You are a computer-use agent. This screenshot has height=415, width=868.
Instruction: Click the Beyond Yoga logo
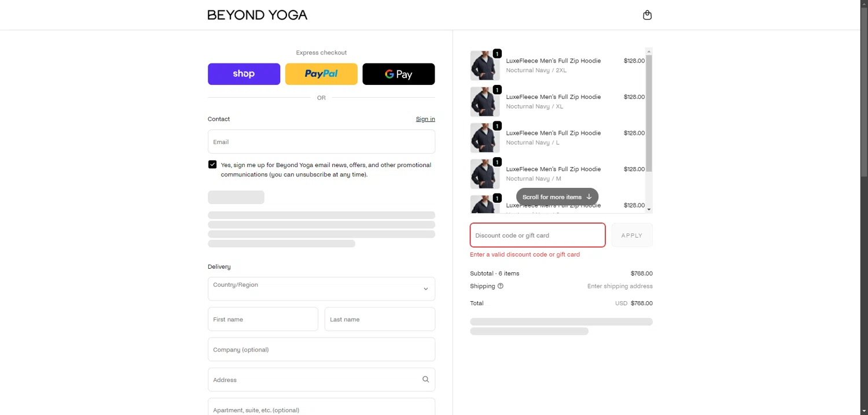pos(258,15)
